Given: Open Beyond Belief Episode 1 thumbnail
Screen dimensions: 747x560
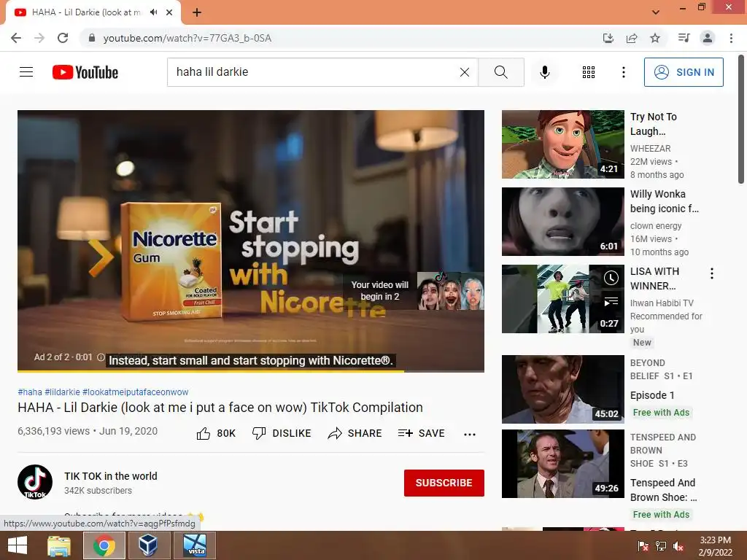Looking at the screenshot, I should (562, 389).
